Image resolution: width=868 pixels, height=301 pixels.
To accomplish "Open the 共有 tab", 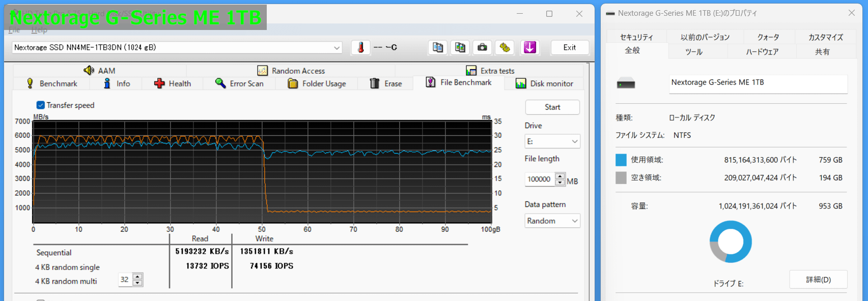I will pos(822,51).
